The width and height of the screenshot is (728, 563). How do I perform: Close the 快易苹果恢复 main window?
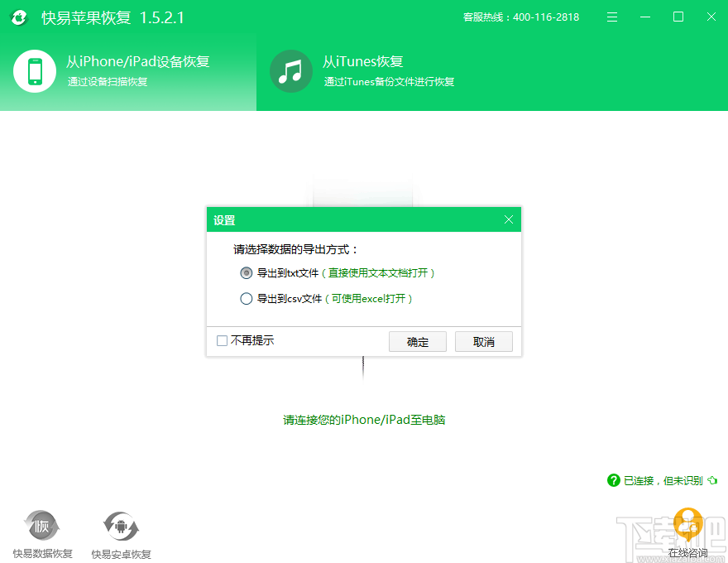(x=711, y=17)
